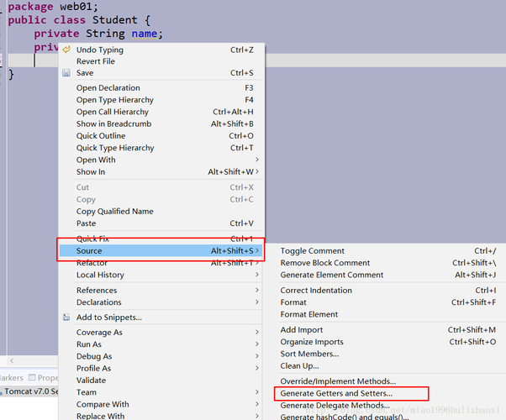Expand the Open With submenu arrow
Viewport: 506px width, 420px height.
(x=257, y=160)
